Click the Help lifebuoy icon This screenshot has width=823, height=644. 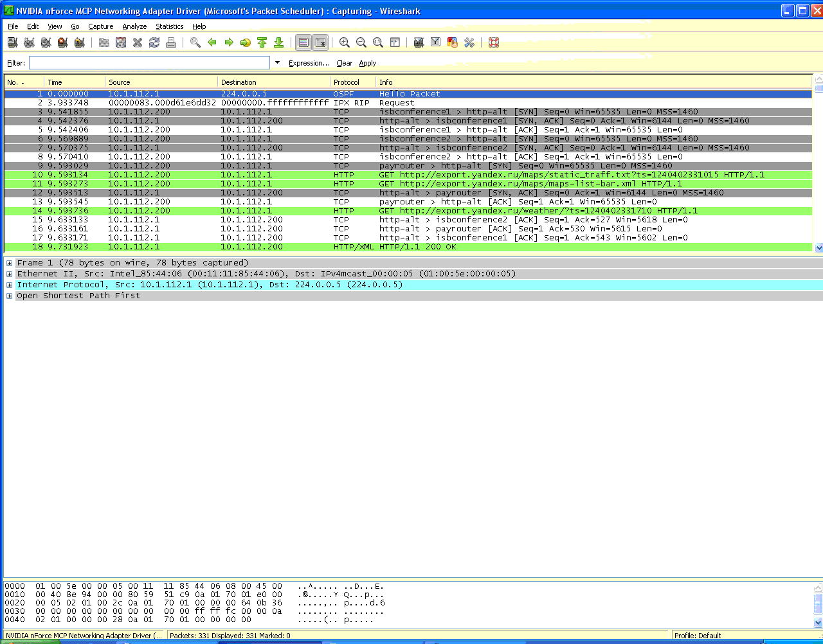pos(494,42)
